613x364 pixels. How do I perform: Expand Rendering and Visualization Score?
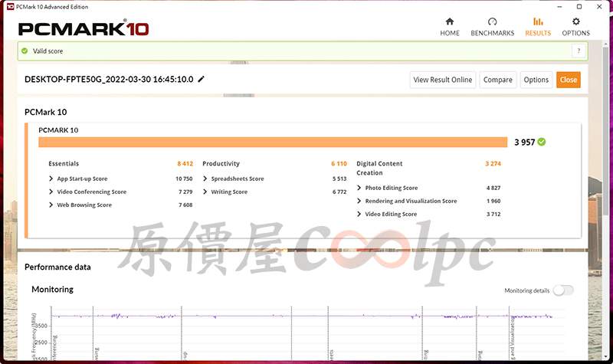[359, 201]
